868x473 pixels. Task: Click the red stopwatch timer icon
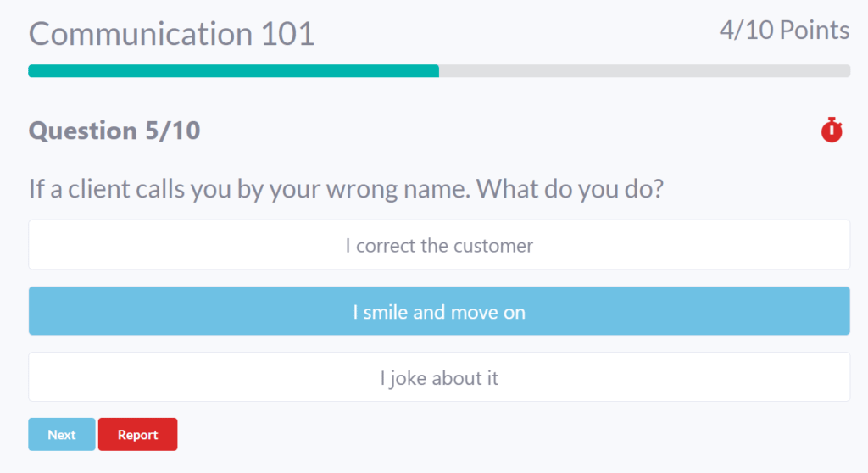coord(832,130)
